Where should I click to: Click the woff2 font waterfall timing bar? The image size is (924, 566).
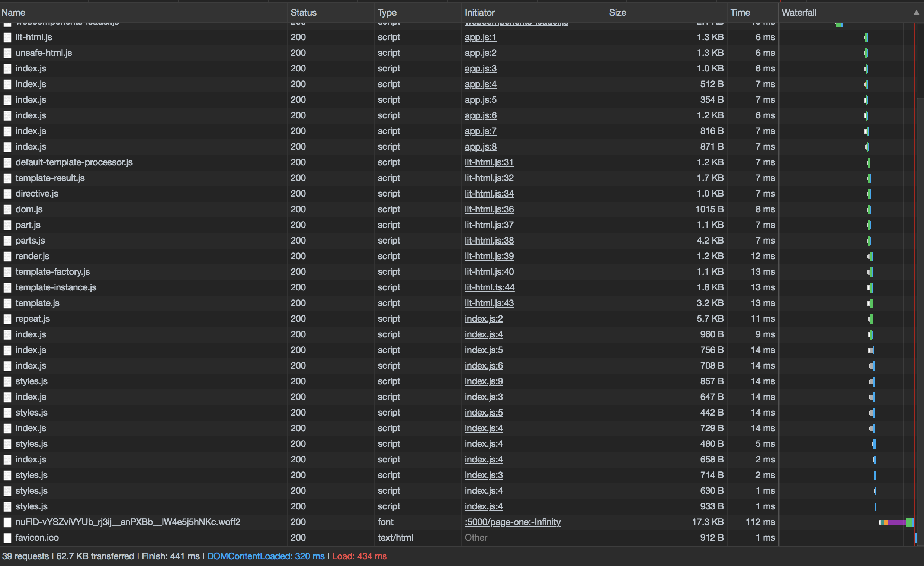pyautogui.click(x=896, y=522)
